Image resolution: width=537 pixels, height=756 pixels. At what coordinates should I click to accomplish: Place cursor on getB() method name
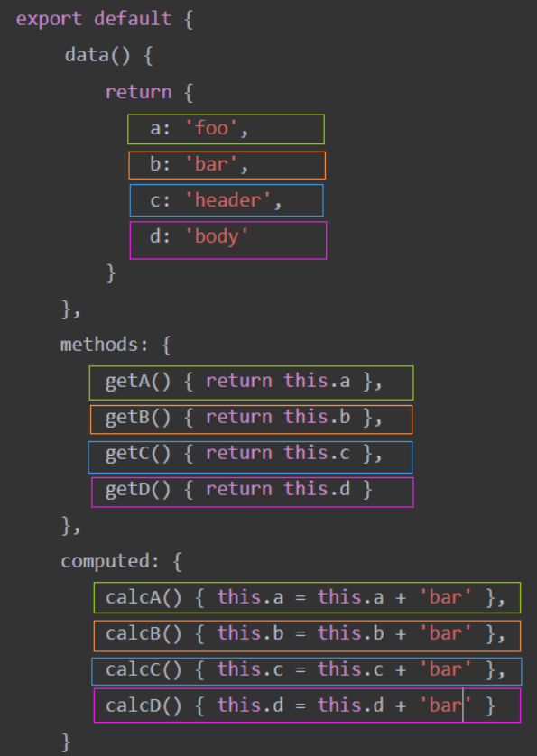pos(138,418)
